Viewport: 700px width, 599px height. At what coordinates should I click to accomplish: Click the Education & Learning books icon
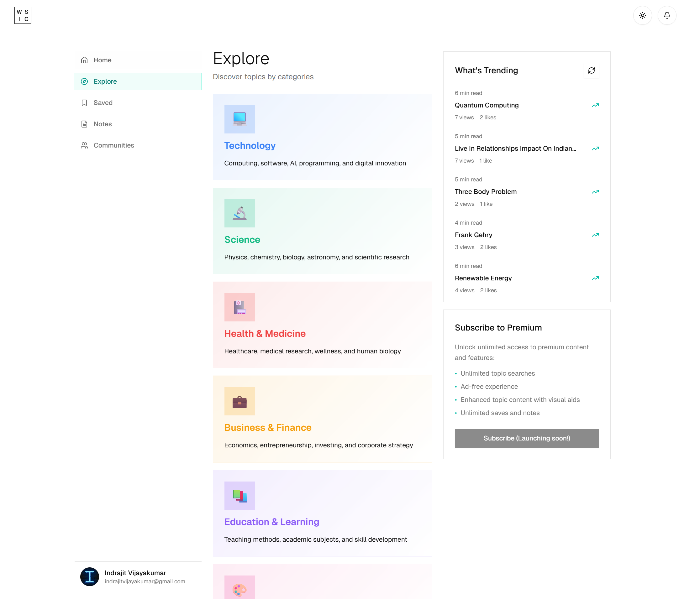(x=239, y=495)
